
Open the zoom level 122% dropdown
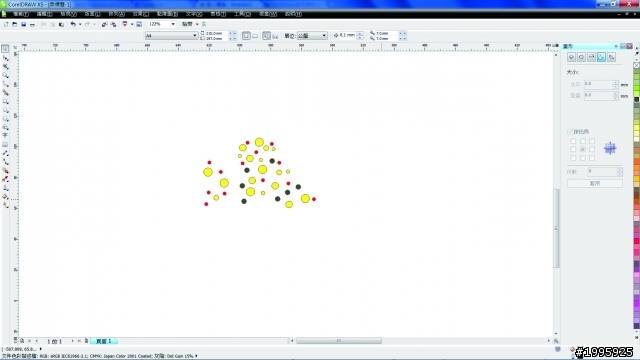173,24
